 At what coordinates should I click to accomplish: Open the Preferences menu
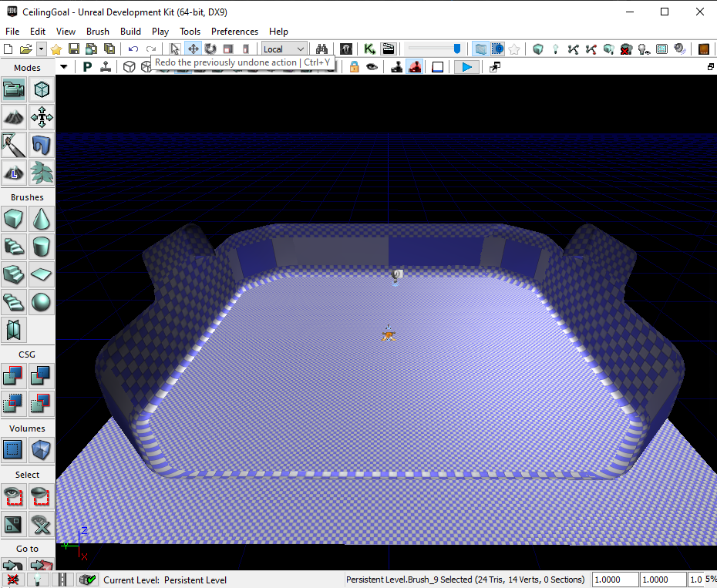pos(234,32)
